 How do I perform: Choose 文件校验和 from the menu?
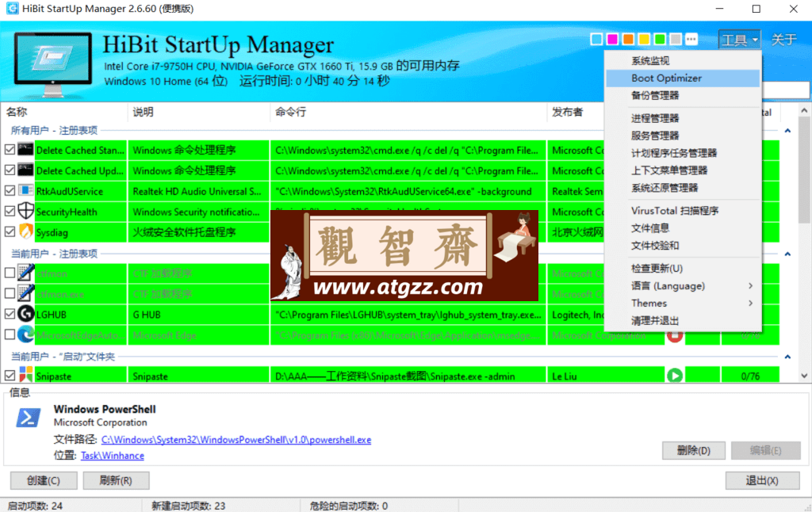[x=683, y=246]
